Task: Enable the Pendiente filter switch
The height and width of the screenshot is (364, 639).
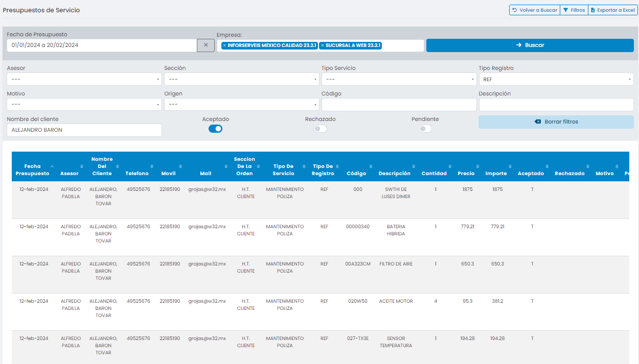Action: pos(425,129)
